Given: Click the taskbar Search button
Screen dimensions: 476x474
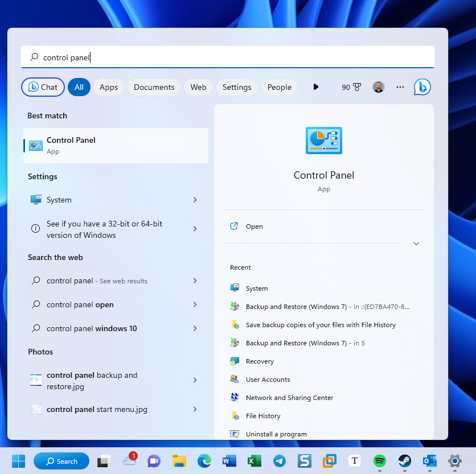Looking at the screenshot, I should pyautogui.click(x=61, y=461).
